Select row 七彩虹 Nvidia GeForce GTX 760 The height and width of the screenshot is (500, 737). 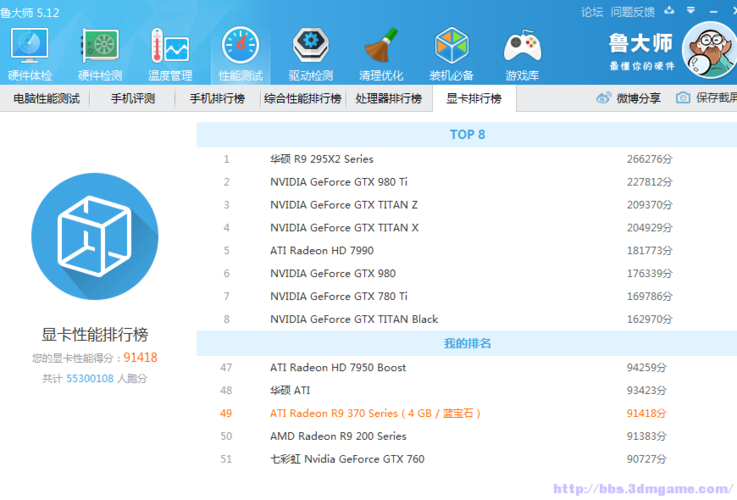(467, 459)
